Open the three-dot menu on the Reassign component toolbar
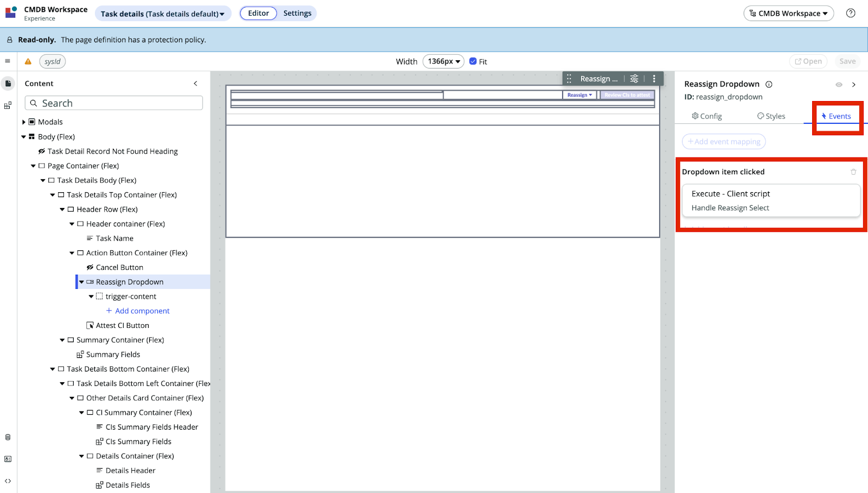The height and width of the screenshot is (493, 868). (654, 78)
